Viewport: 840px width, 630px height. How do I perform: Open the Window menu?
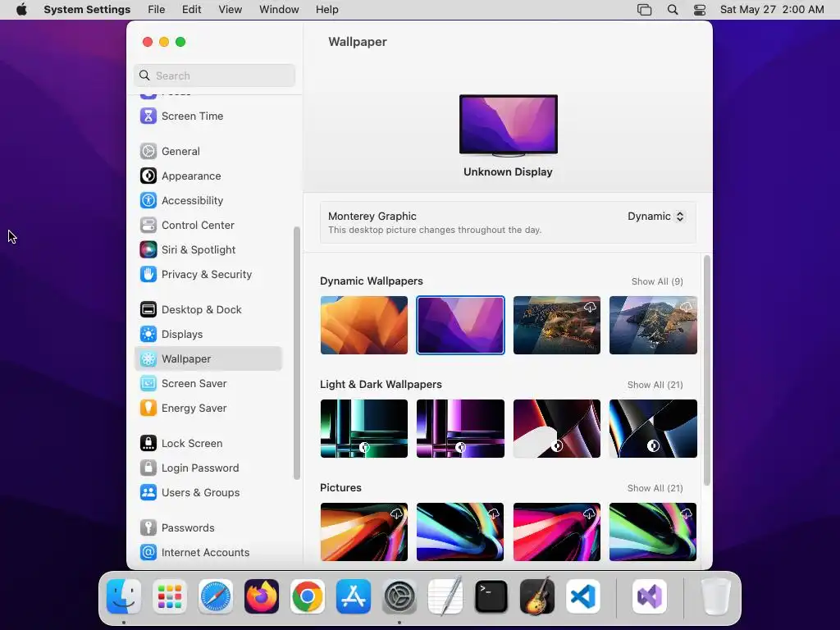279,10
